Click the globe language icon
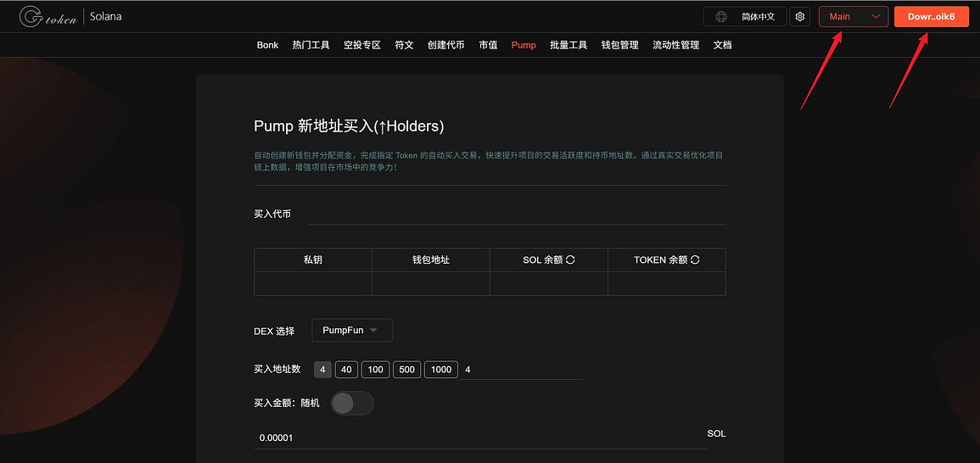This screenshot has width=980, height=463. (721, 17)
